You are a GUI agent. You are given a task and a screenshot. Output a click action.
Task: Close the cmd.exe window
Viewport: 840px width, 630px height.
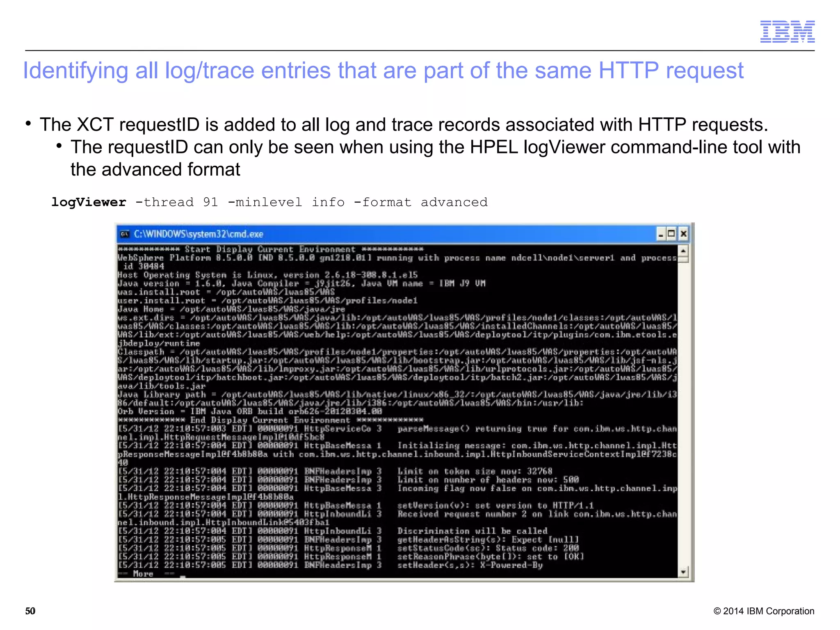click(683, 234)
